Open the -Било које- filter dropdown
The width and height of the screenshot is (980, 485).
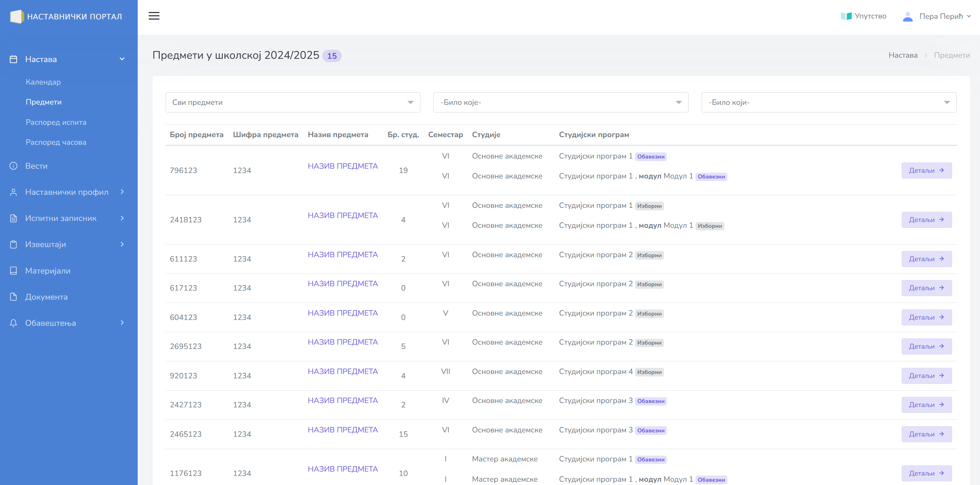point(560,102)
